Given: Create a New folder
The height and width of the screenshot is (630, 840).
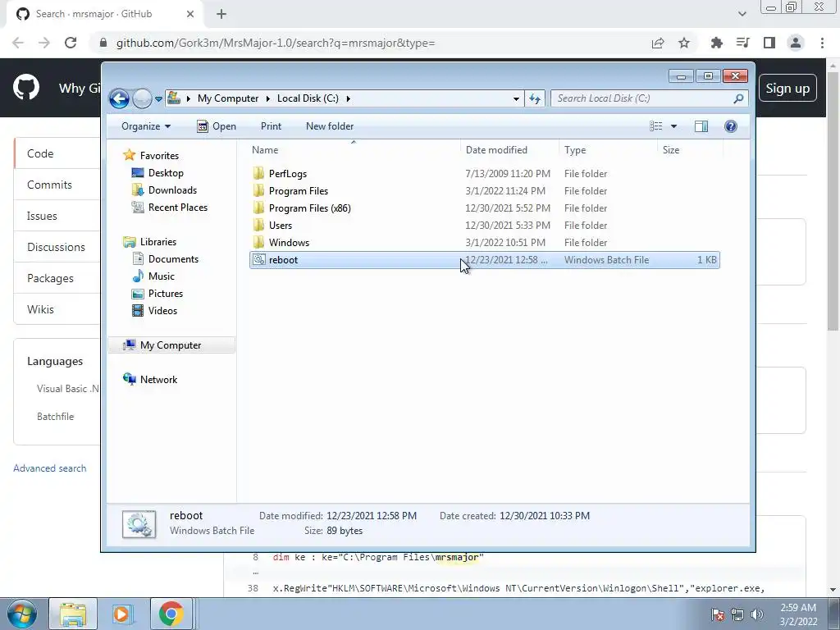Looking at the screenshot, I should [x=330, y=126].
